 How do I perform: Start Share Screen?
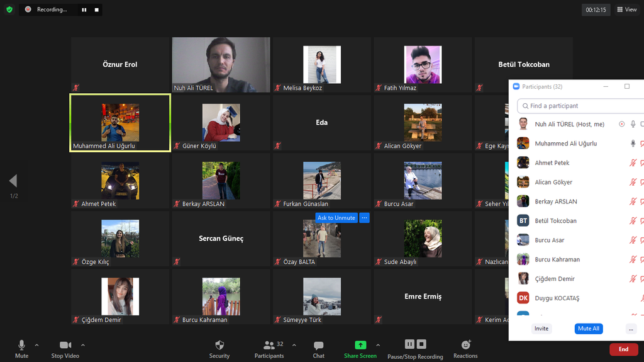tap(360, 349)
